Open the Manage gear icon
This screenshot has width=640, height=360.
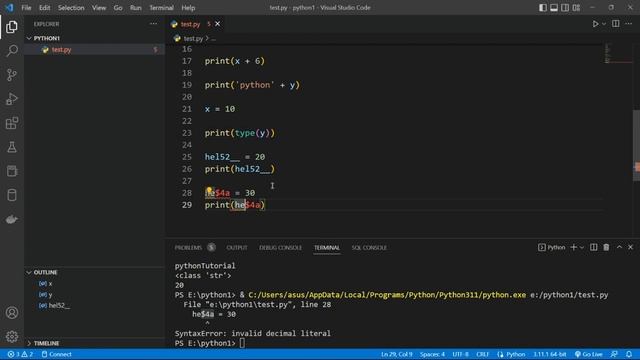[x=12, y=337]
